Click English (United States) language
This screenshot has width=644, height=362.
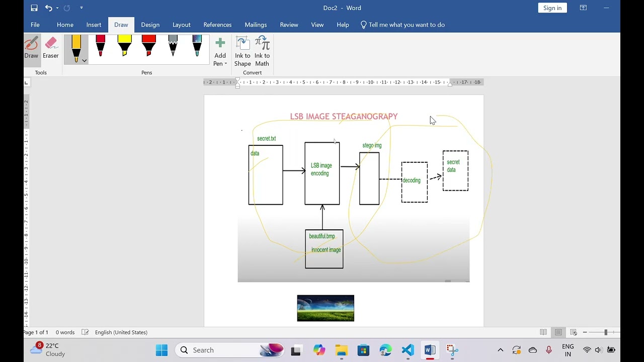[x=121, y=332]
